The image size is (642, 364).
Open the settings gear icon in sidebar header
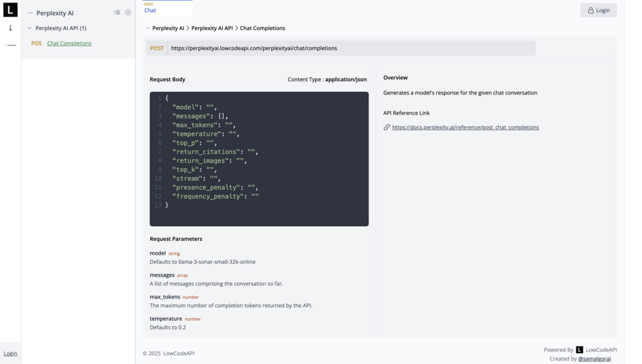(x=128, y=13)
